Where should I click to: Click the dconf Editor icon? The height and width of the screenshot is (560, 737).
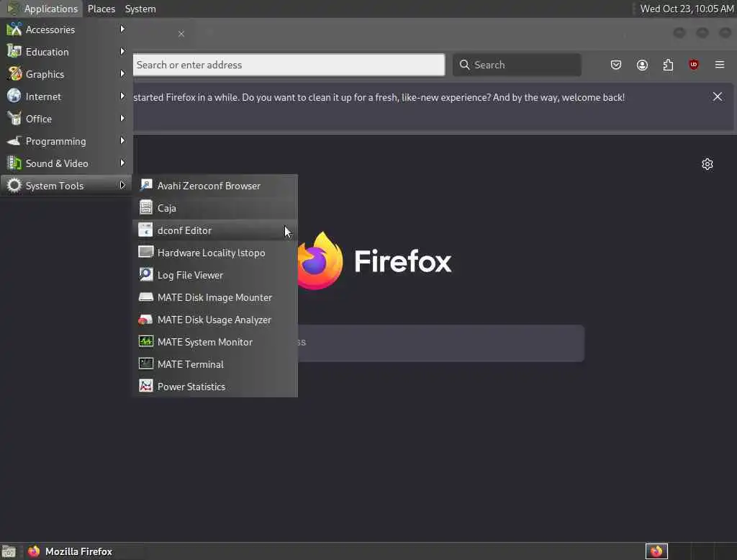145,230
